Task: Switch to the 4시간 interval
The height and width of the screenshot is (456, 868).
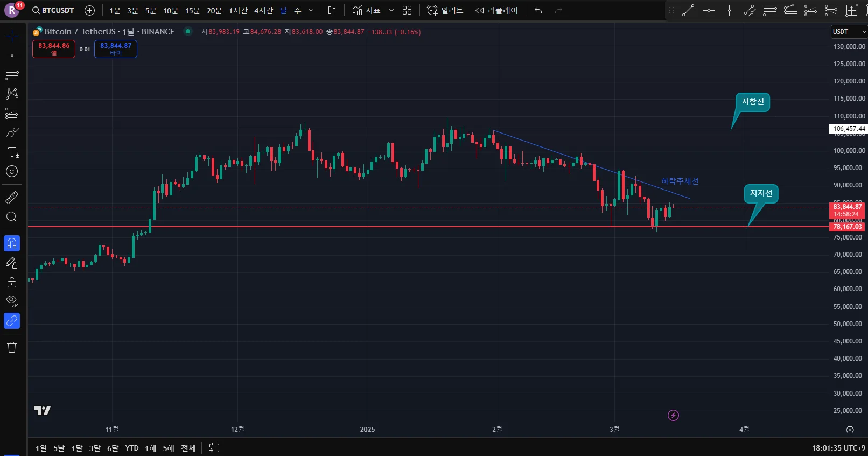Action: pyautogui.click(x=263, y=11)
